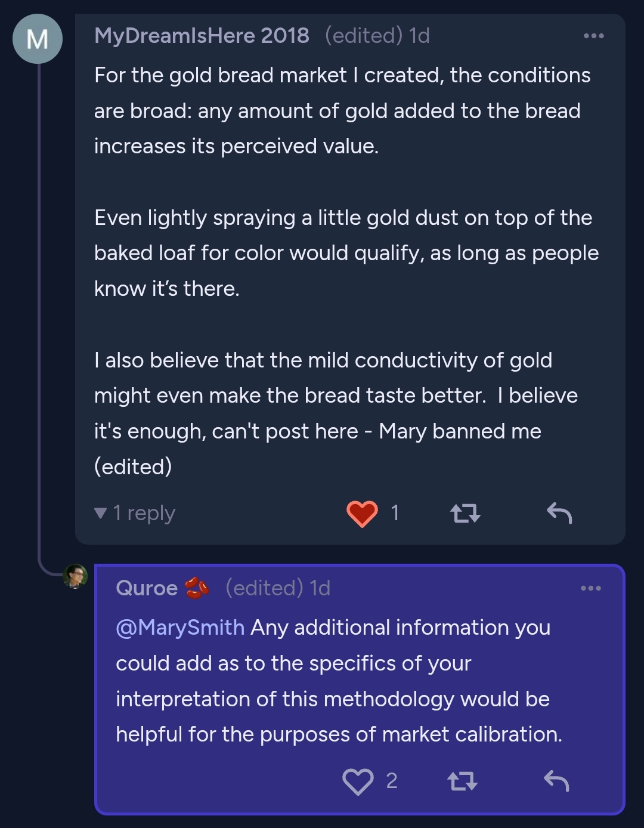Click Quroe's profile picture
The width and height of the screenshot is (644, 828).
pyautogui.click(x=76, y=576)
